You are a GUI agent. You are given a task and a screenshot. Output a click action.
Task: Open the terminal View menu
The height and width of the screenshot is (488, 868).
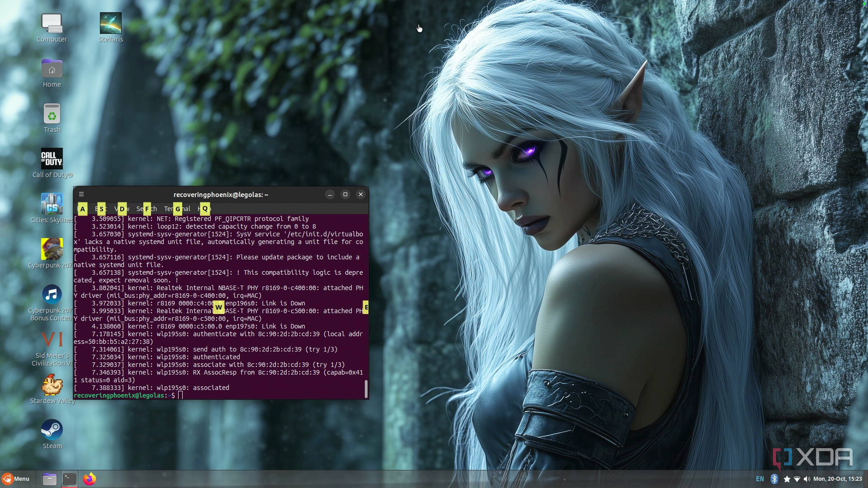122,209
